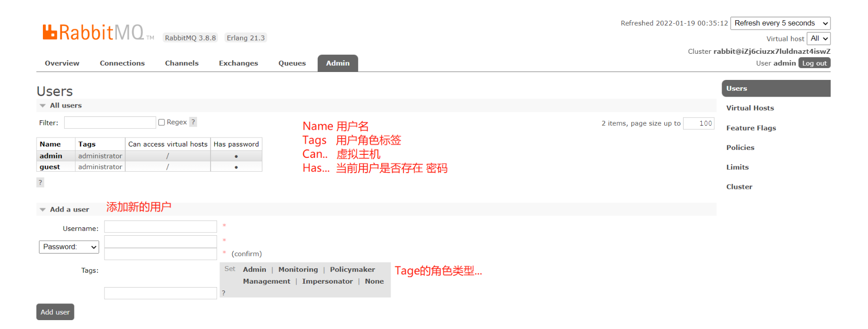Image resolution: width=868 pixels, height=329 pixels.
Task: Open the Password type dropdown
Action: [69, 247]
